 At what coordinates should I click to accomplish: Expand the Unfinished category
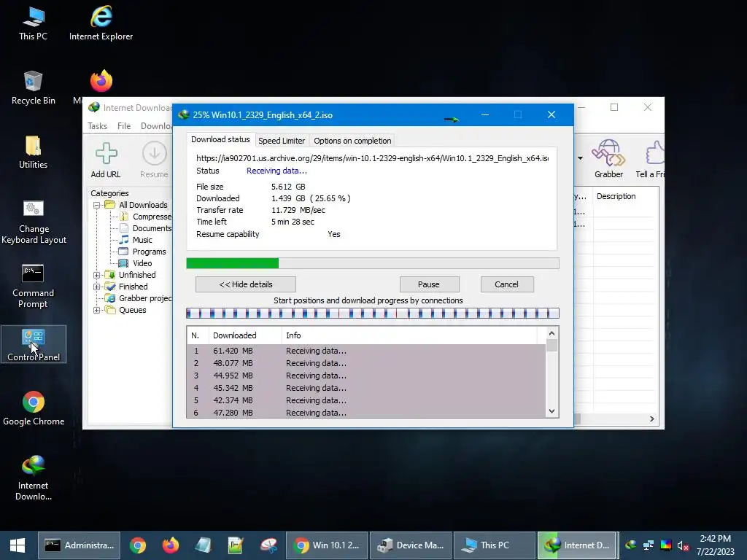97,275
